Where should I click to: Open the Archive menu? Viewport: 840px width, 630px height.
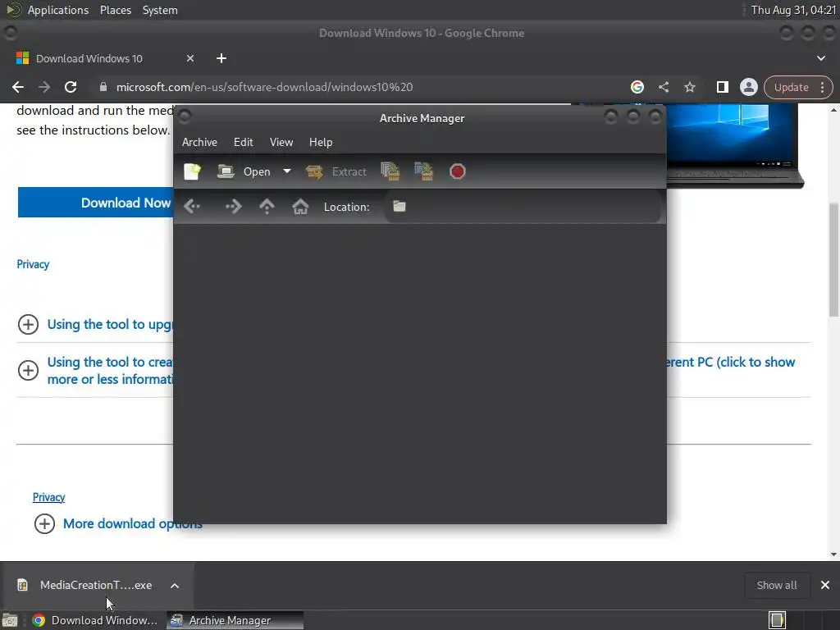pyautogui.click(x=199, y=142)
